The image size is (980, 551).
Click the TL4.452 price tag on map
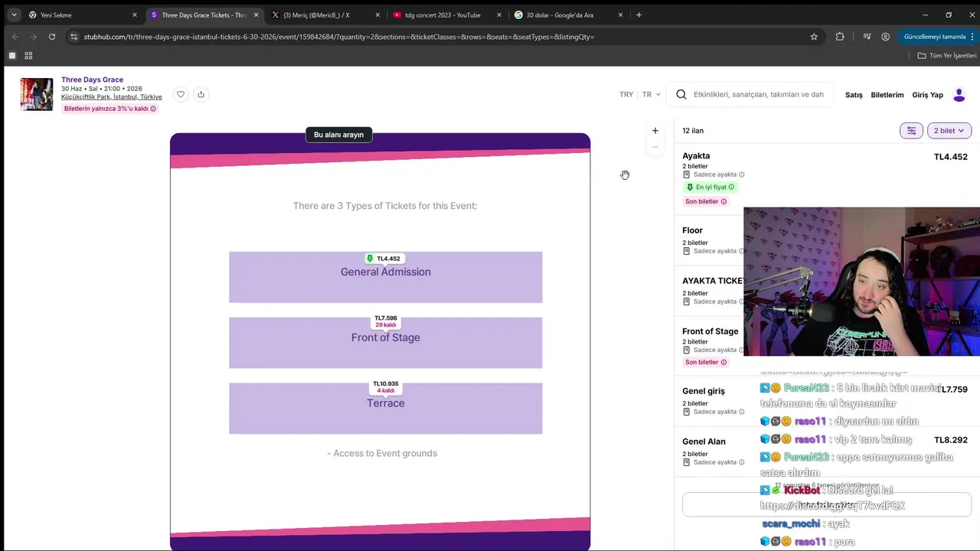pos(384,259)
